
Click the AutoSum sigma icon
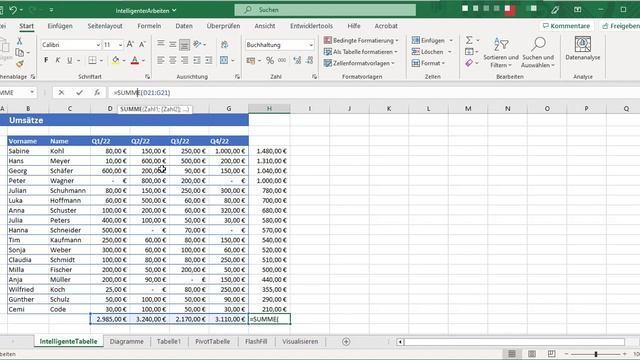pos(469,40)
